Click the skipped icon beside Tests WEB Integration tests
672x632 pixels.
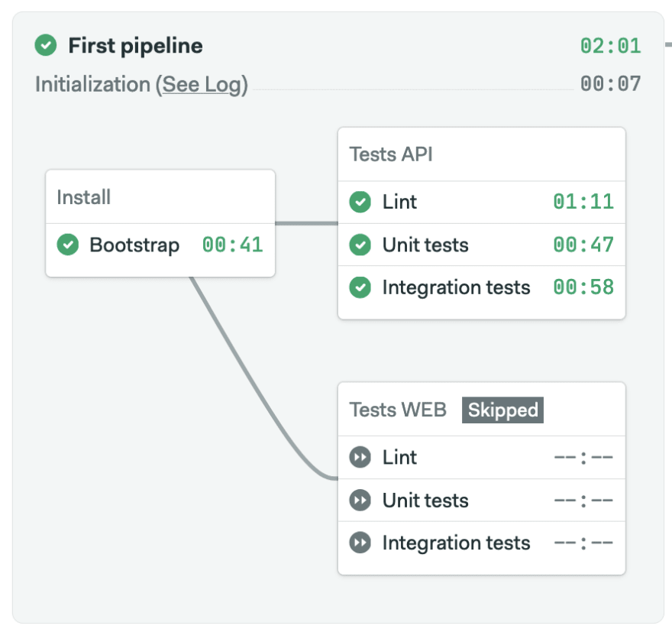point(360,543)
